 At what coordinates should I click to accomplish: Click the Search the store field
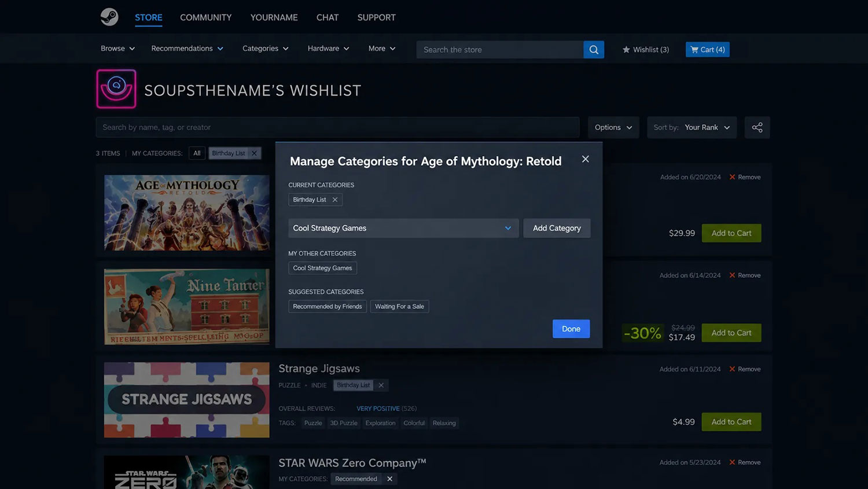tap(500, 50)
